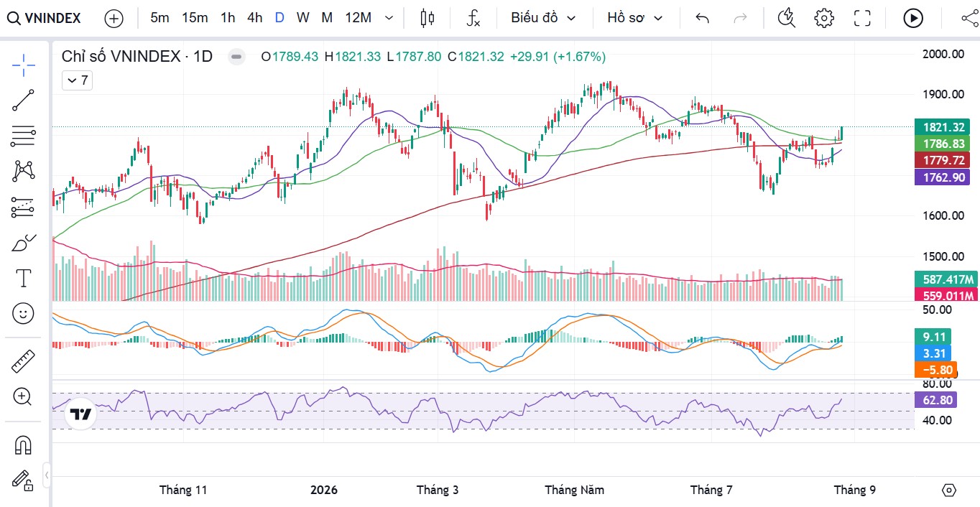Screen dimensions: 980x507
Task: Toggle the magnet mode
Action: pyautogui.click(x=23, y=445)
